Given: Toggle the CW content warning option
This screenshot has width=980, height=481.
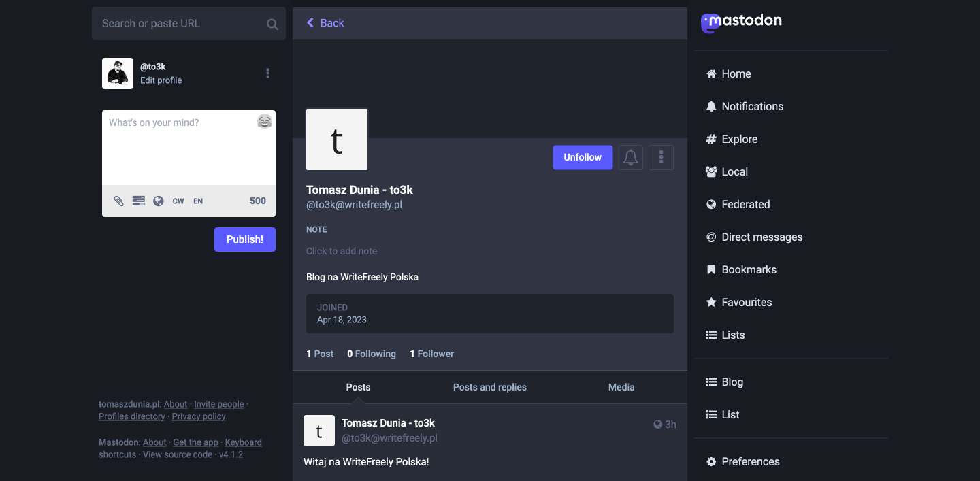Looking at the screenshot, I should click(178, 201).
